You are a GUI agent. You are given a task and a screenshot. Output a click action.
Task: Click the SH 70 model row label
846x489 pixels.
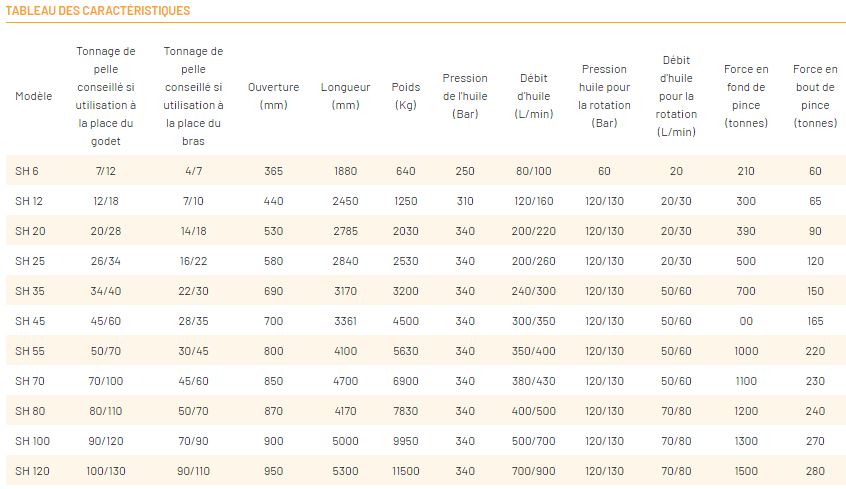[29, 381]
